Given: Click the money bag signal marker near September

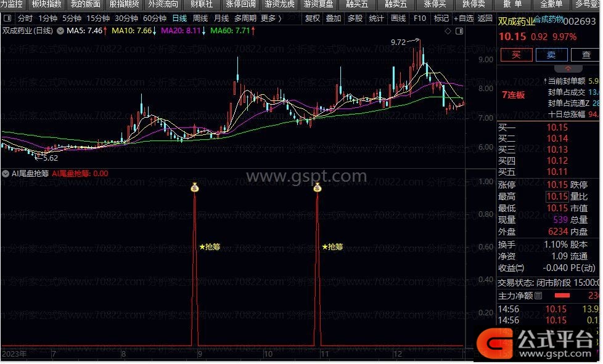Looking at the screenshot, I should click(x=195, y=187).
